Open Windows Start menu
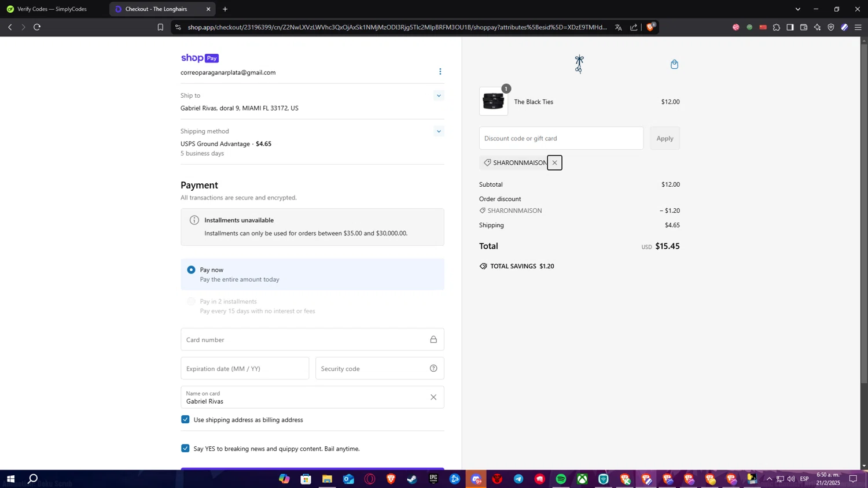Image resolution: width=868 pixels, height=488 pixels. click(x=10, y=479)
